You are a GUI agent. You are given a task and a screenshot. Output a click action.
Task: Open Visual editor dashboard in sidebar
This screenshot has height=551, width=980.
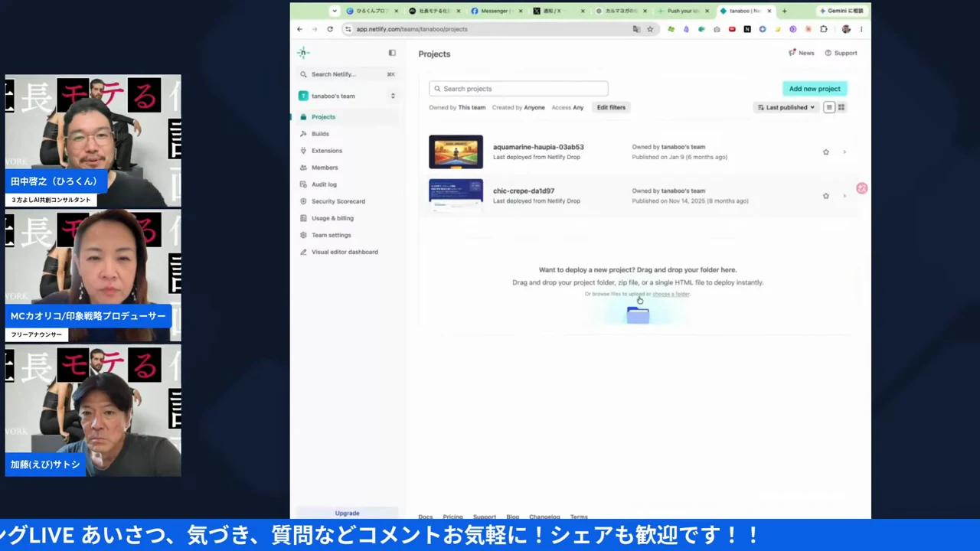click(x=345, y=252)
